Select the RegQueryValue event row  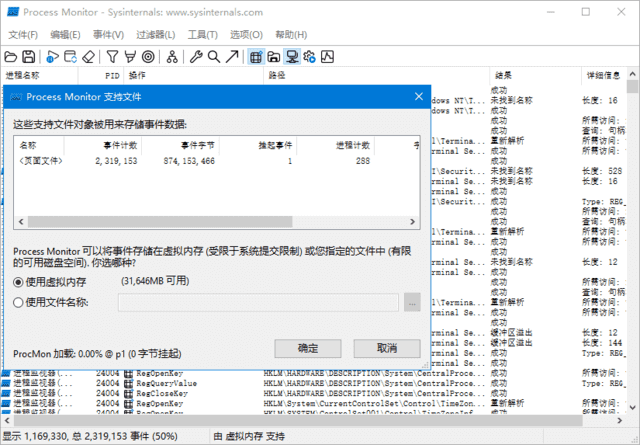point(313,383)
